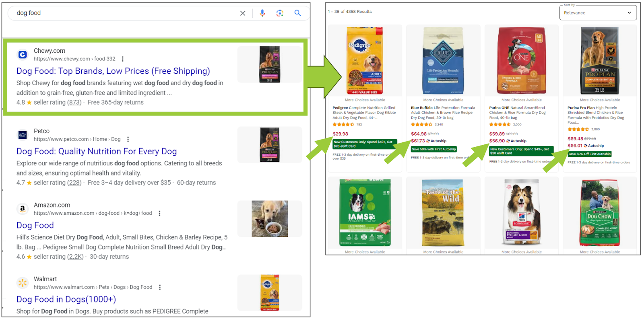Open 'Dog Food: Quality Nutrition For Every Dog' link

pyautogui.click(x=97, y=151)
